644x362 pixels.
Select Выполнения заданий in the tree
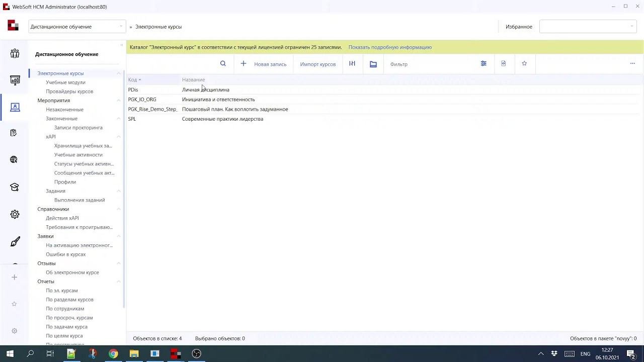[x=79, y=200]
